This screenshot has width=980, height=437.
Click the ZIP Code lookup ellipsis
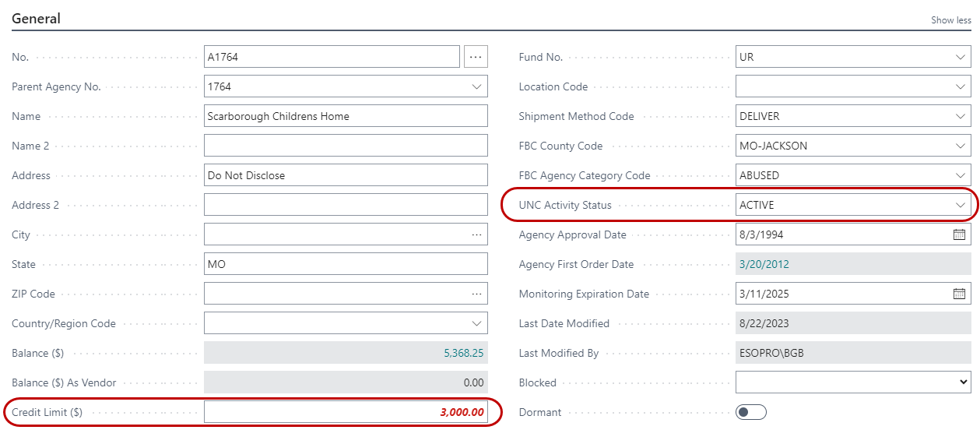(476, 294)
